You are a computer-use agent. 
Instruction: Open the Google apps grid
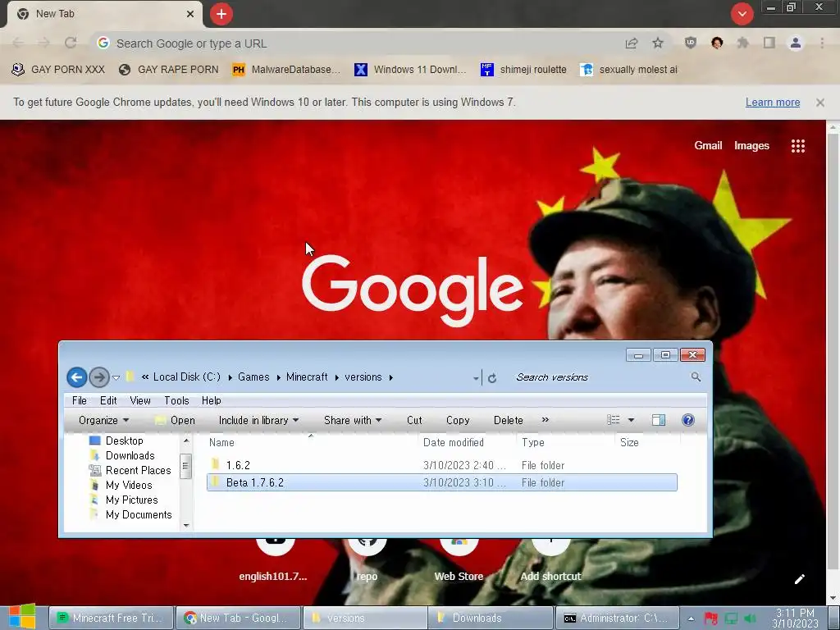pos(798,146)
